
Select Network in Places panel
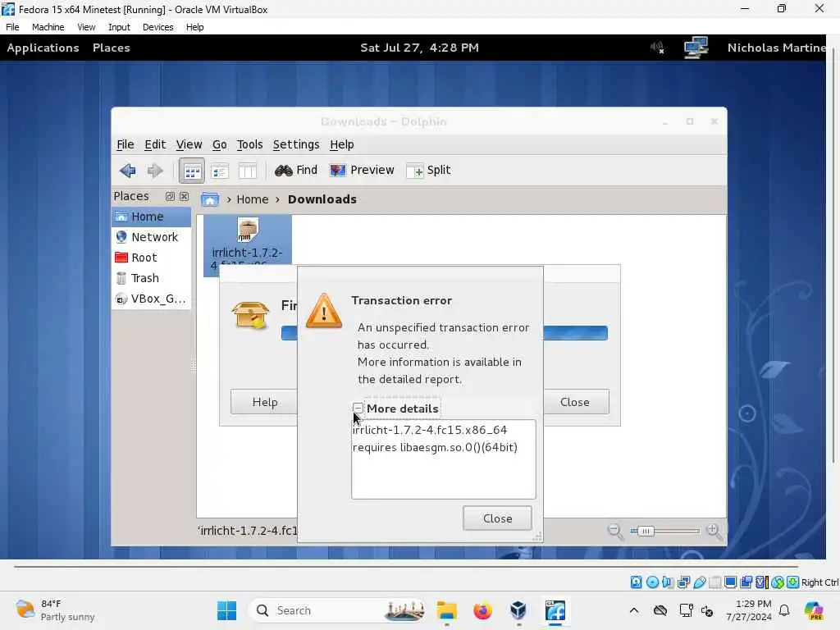tap(151, 237)
